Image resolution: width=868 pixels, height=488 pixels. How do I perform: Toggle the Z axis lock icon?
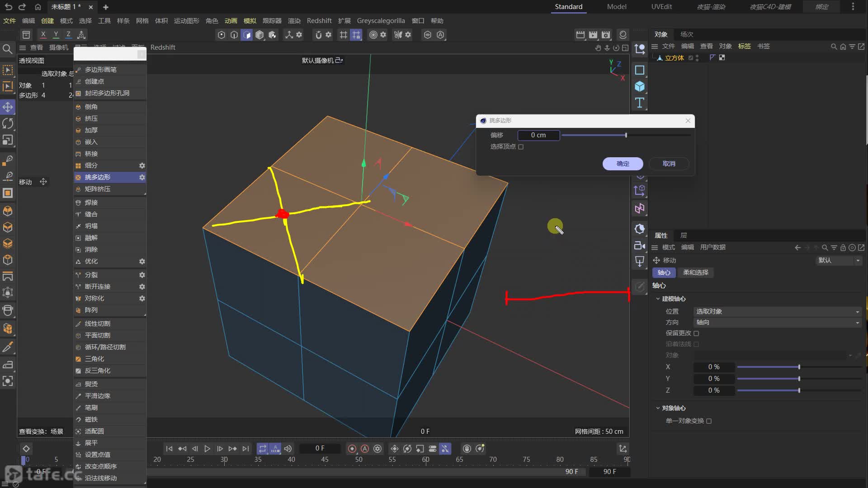[x=68, y=34]
